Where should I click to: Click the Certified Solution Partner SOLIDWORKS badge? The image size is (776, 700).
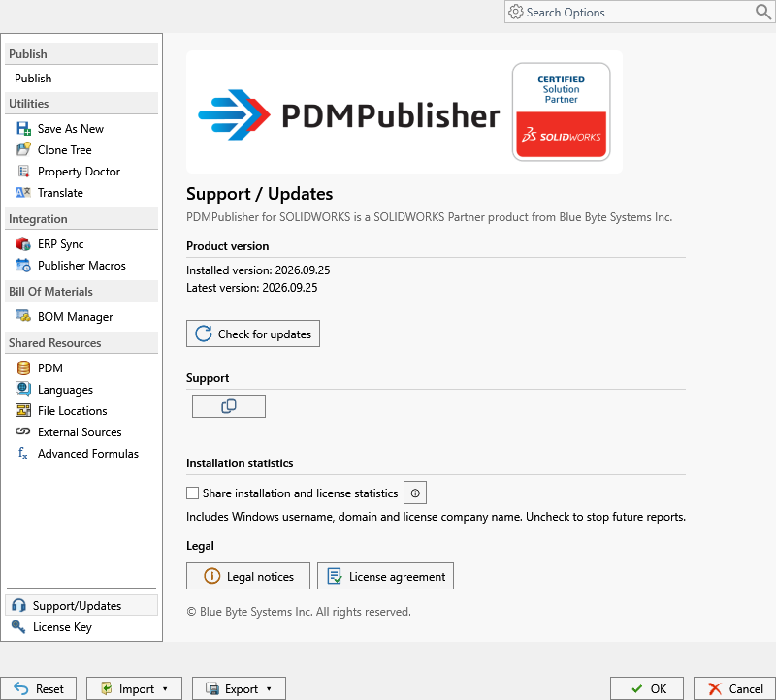561,111
